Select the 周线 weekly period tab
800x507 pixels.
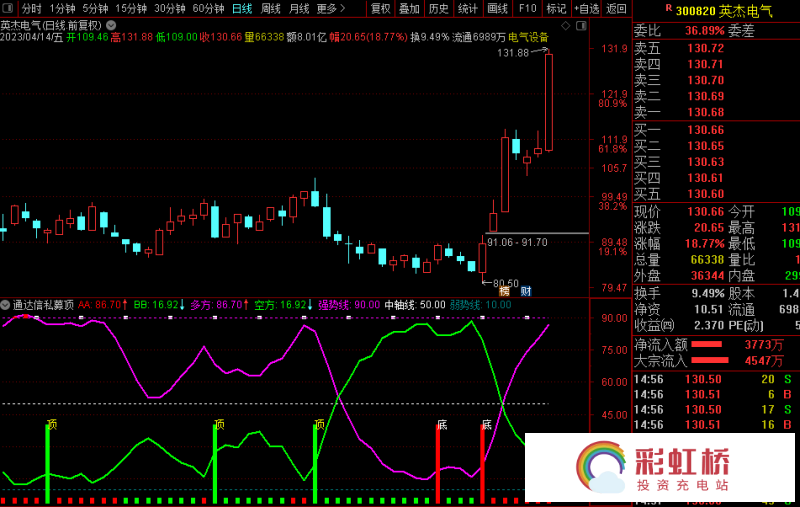pos(271,9)
